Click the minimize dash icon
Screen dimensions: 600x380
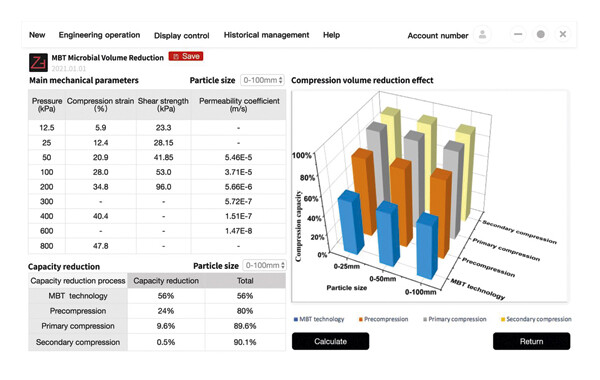(518, 34)
